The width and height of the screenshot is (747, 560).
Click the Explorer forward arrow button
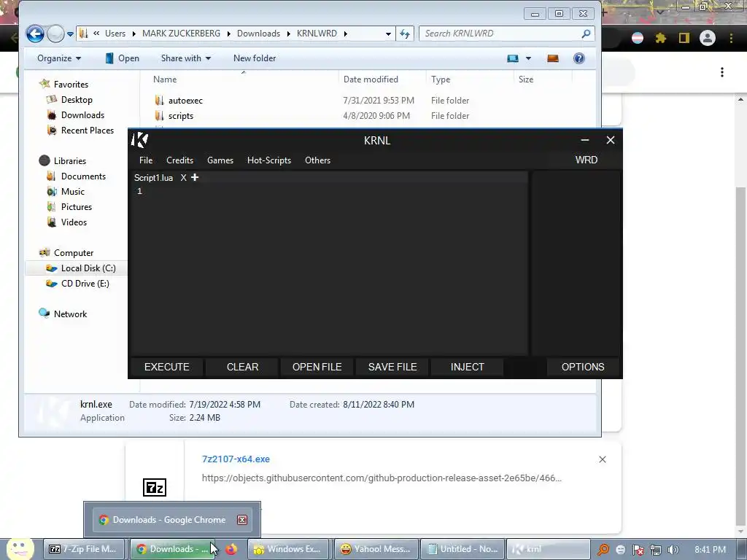point(55,34)
